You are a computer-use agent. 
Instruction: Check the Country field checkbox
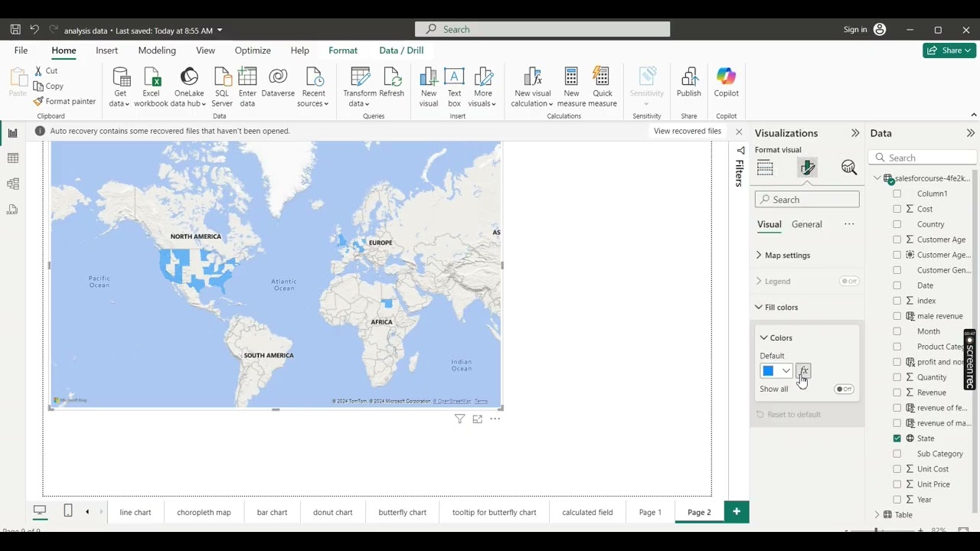897,224
